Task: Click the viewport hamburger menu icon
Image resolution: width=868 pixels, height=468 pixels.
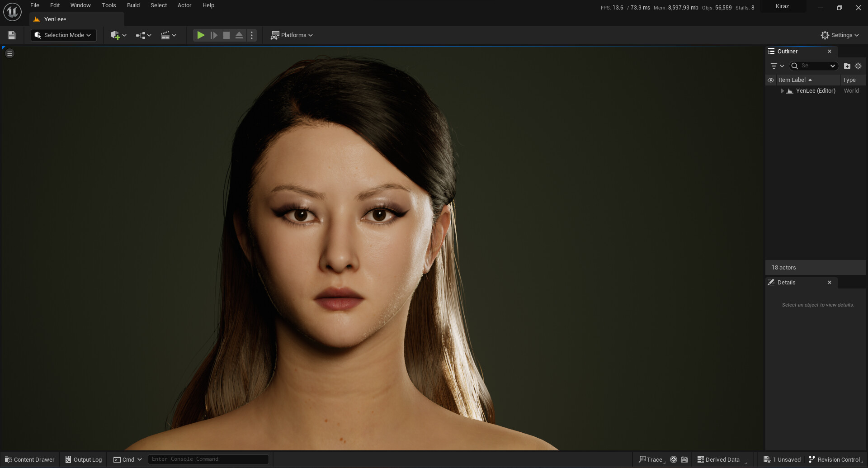Action: click(9, 53)
